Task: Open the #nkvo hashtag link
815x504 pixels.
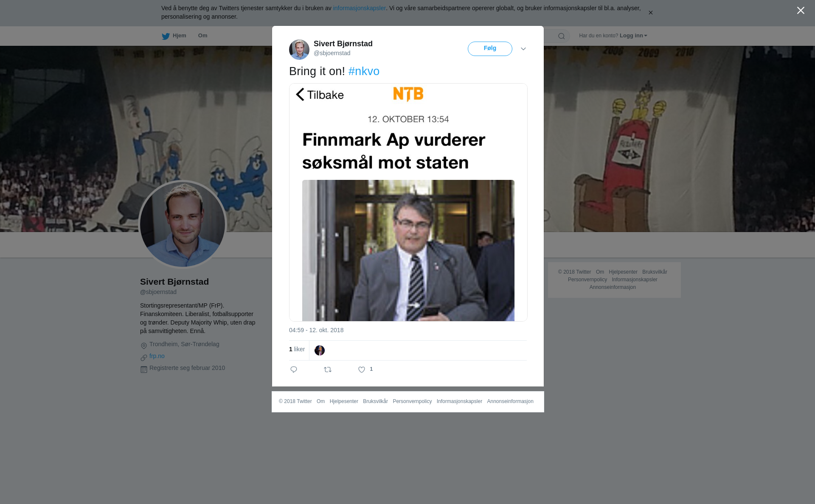Action: pos(364,71)
